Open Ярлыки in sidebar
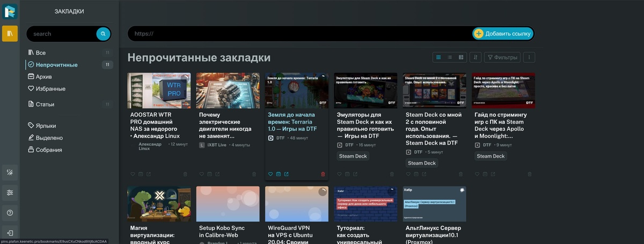This screenshot has width=644, height=244. tap(69, 125)
